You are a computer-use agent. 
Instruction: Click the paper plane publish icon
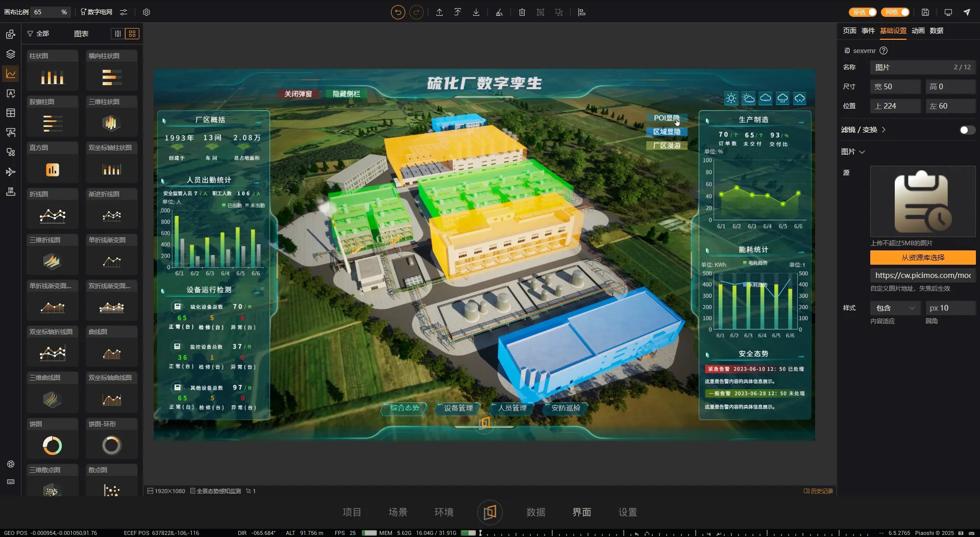[967, 12]
